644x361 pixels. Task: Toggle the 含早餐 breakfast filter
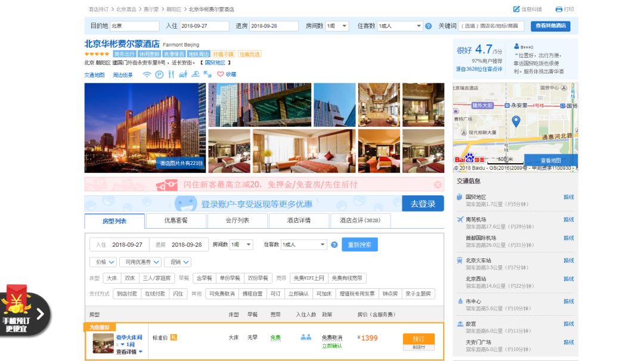pyautogui.click(x=204, y=278)
